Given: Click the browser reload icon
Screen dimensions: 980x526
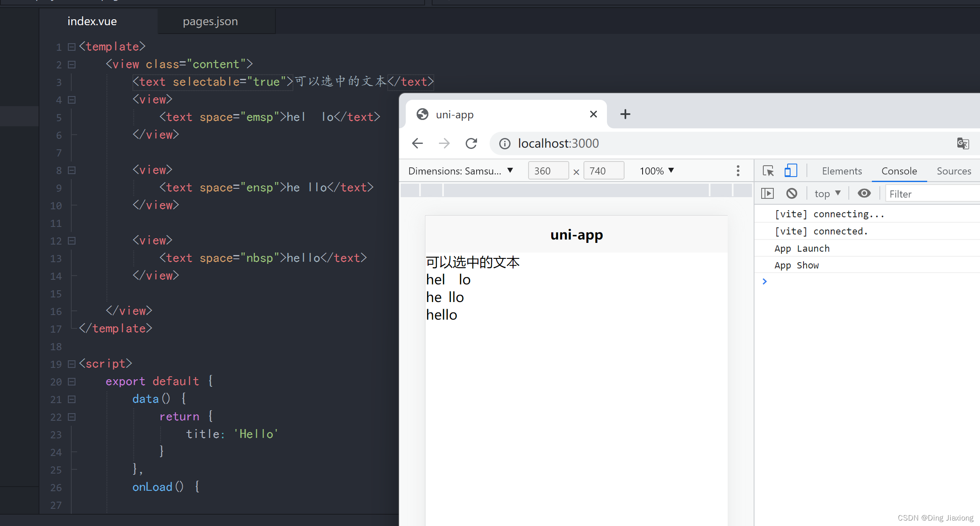Looking at the screenshot, I should (x=471, y=143).
